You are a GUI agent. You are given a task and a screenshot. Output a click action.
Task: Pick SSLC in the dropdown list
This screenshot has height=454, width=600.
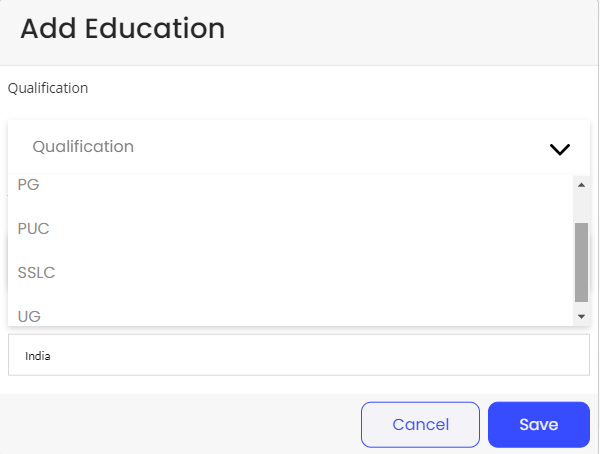tap(36, 272)
